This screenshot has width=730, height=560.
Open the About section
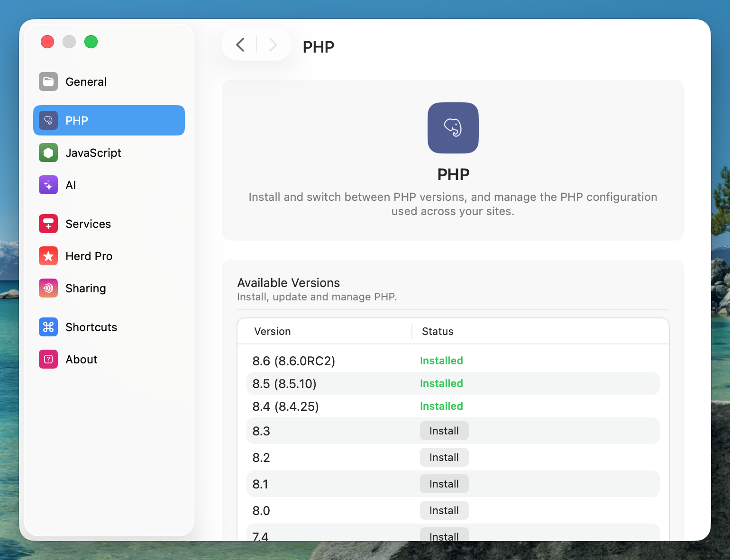(x=109, y=359)
